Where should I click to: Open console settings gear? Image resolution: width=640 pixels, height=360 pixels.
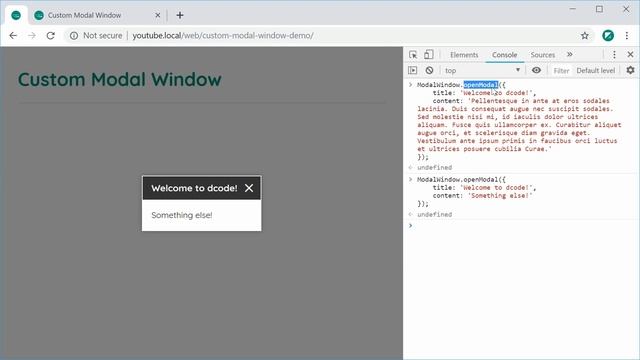pyautogui.click(x=630, y=70)
